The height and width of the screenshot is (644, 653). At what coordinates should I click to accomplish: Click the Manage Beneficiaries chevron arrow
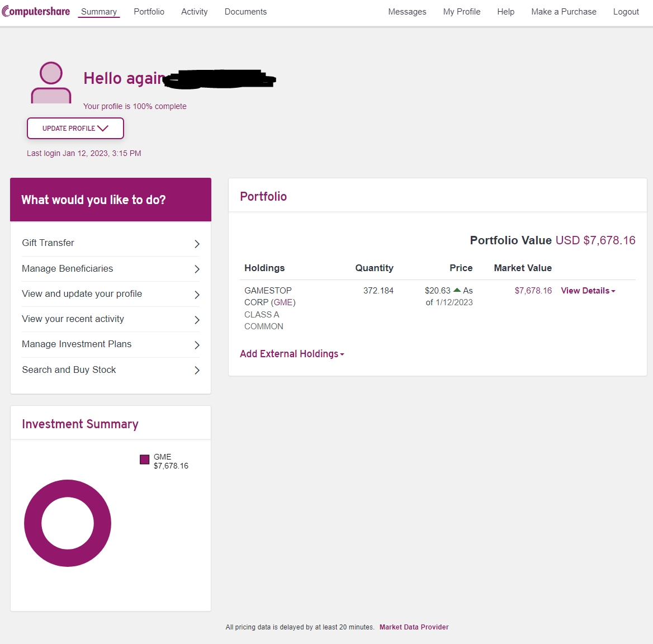click(x=197, y=269)
